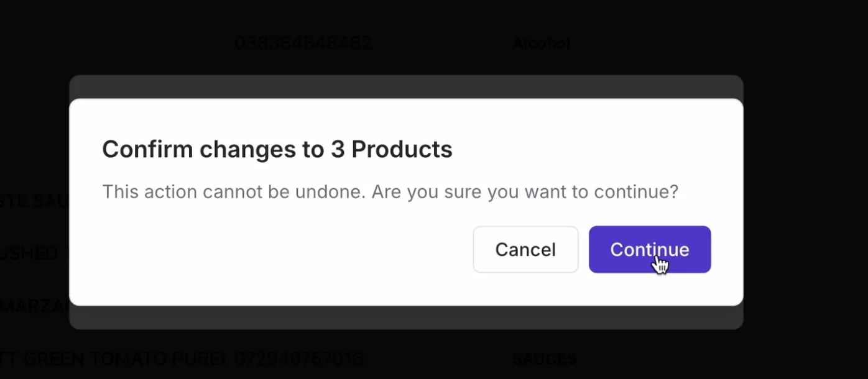Click the partially hidden SAU product row
868x379 pixels.
coord(34,201)
